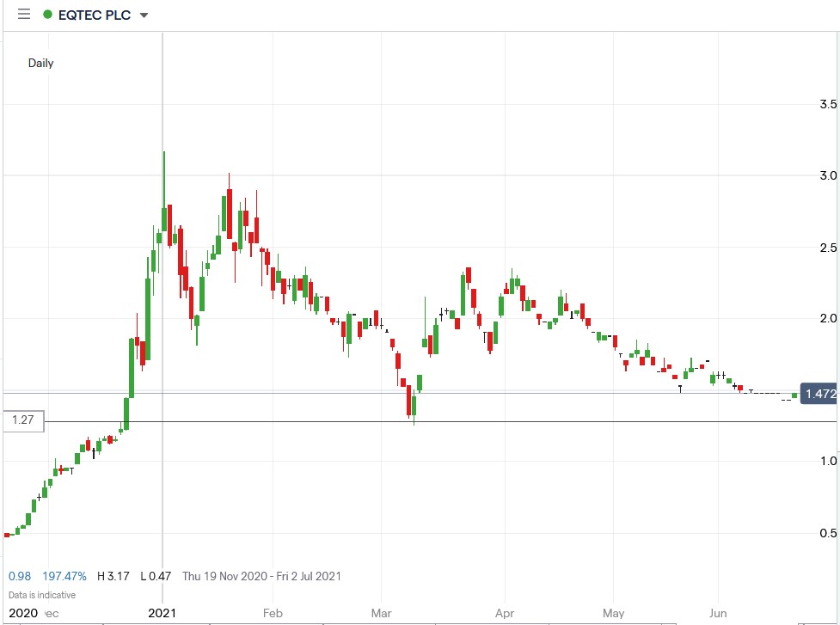Click the 1.27 price level label
The height and width of the screenshot is (625, 840).
22,420
